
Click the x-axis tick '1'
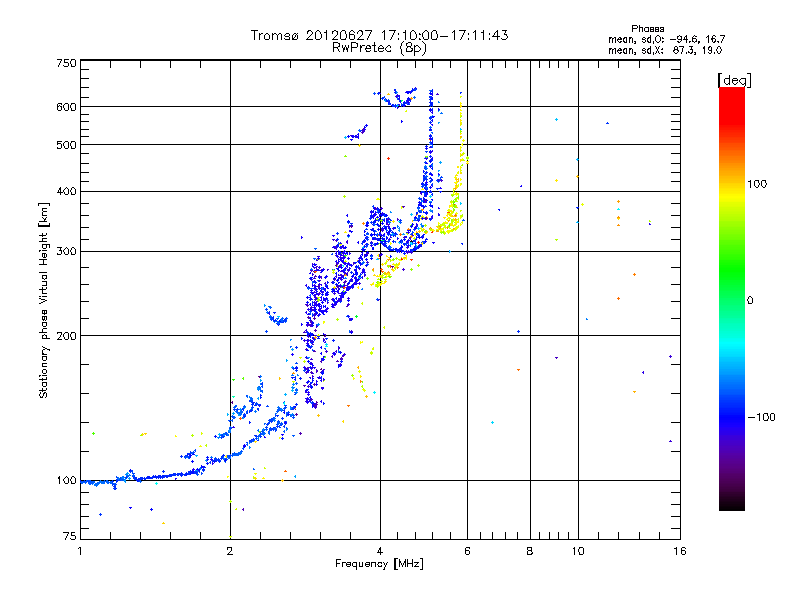click(80, 551)
